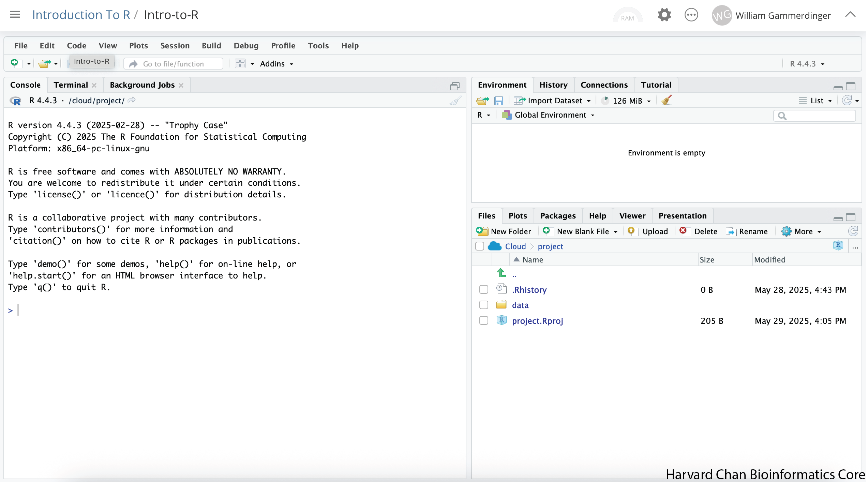Open the Global Environment dropdown
The height and width of the screenshot is (483, 868).
click(x=551, y=115)
